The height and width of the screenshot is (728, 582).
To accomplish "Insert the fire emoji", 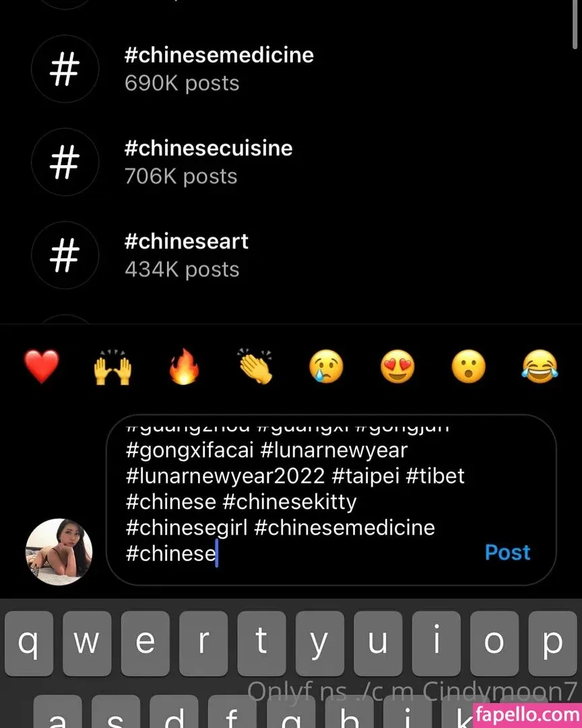I will point(184,368).
